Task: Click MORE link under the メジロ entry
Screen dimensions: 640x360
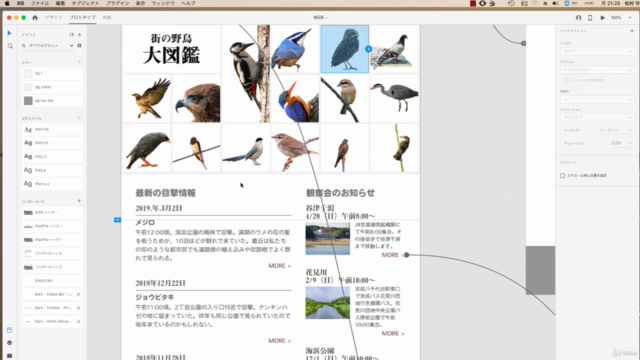Action: pyautogui.click(x=280, y=266)
